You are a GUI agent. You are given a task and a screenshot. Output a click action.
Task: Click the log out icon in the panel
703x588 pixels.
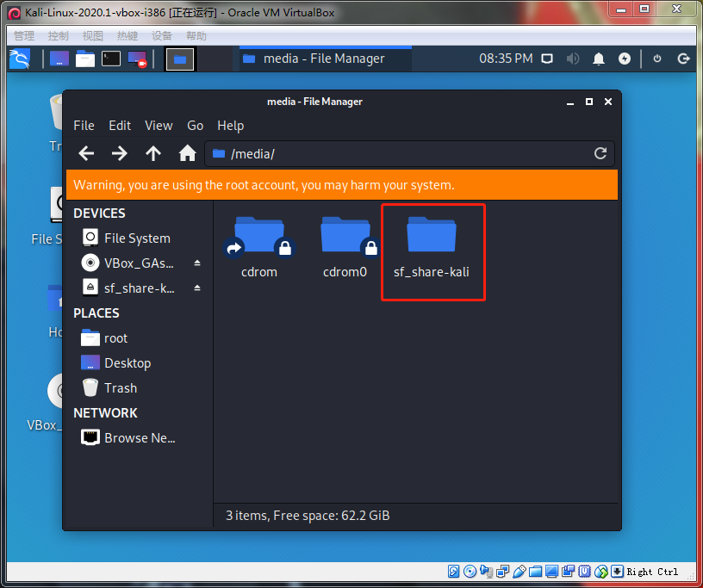pyautogui.click(x=683, y=59)
